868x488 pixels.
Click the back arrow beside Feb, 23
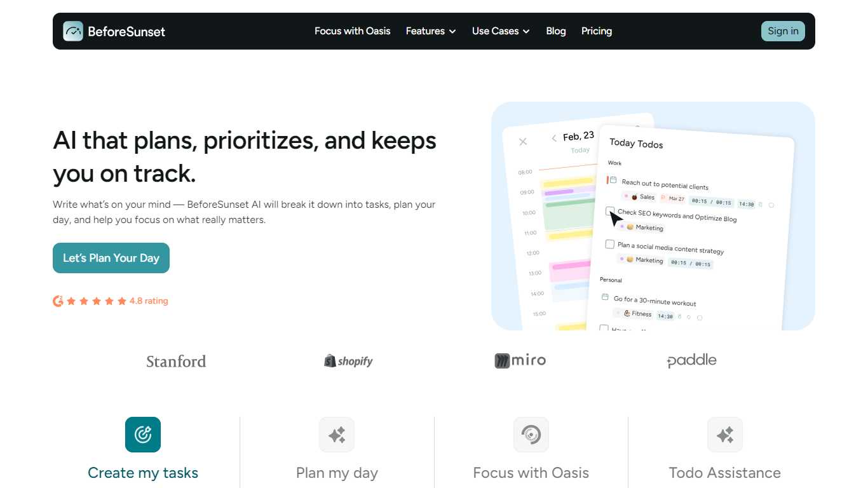pos(554,138)
